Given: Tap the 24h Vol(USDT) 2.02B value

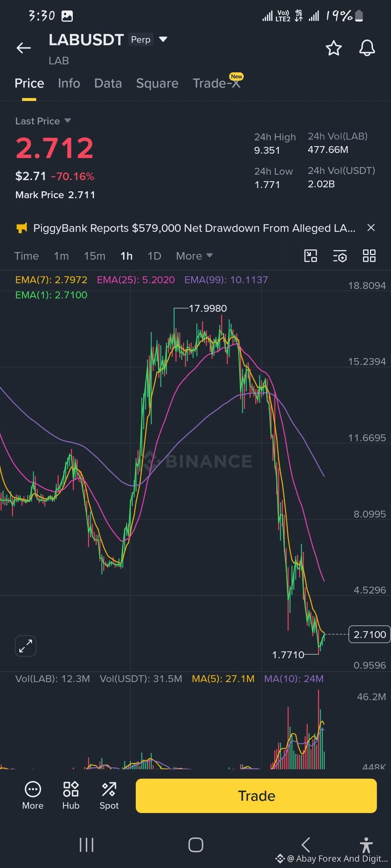Looking at the screenshot, I should 321,184.
